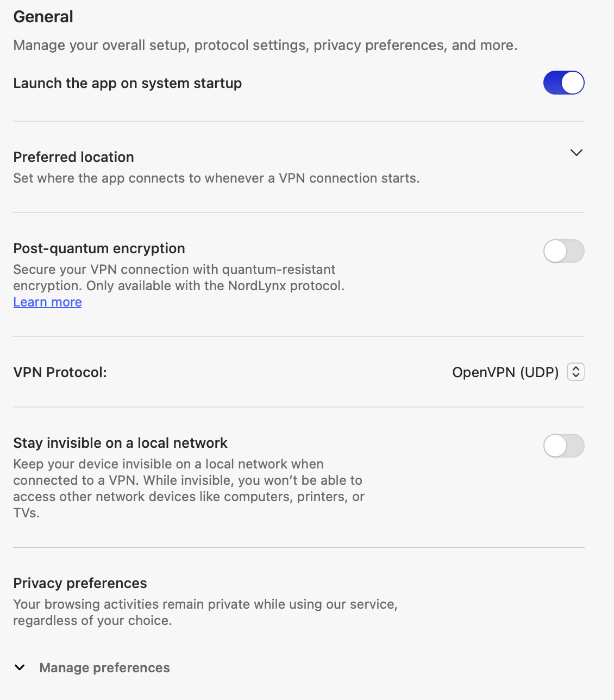
Task: Click the Preferred location description text
Action: click(x=216, y=178)
